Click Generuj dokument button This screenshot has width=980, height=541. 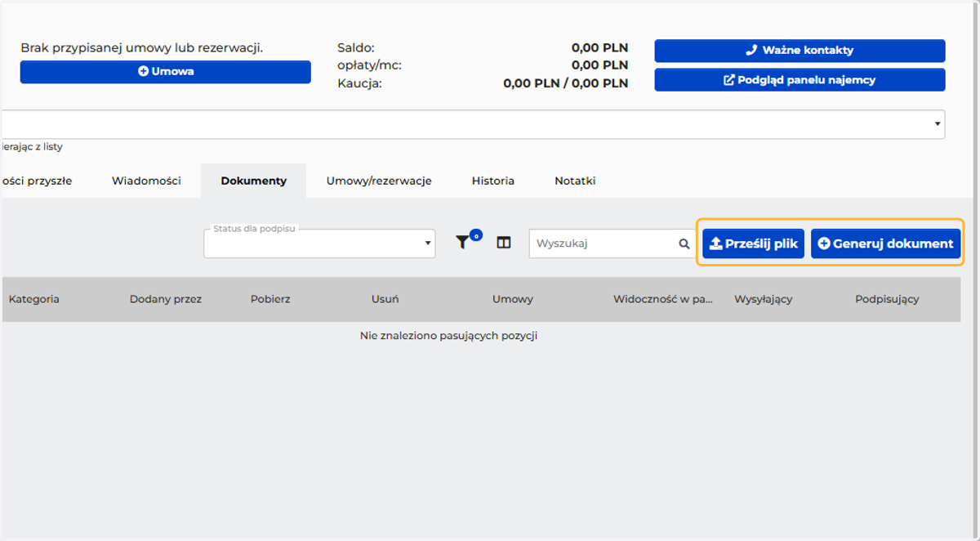pyautogui.click(x=886, y=244)
